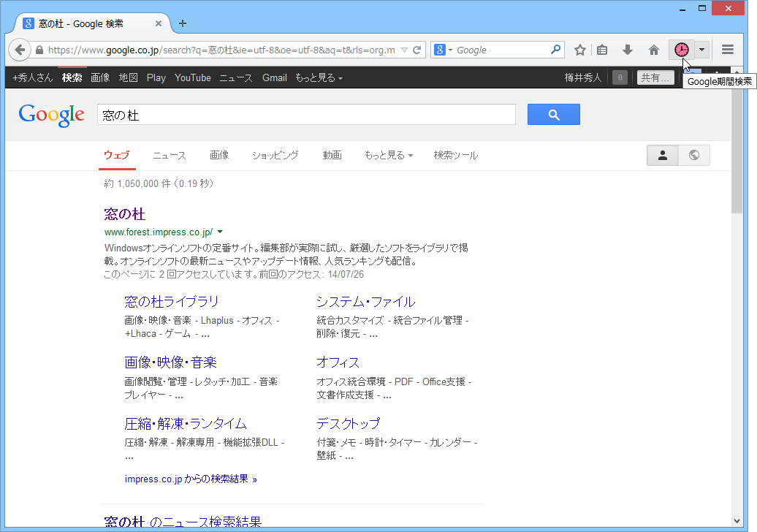Image resolution: width=757 pixels, height=532 pixels.
Task: Open the search engine selector dropdown
Action: pyautogui.click(x=444, y=50)
